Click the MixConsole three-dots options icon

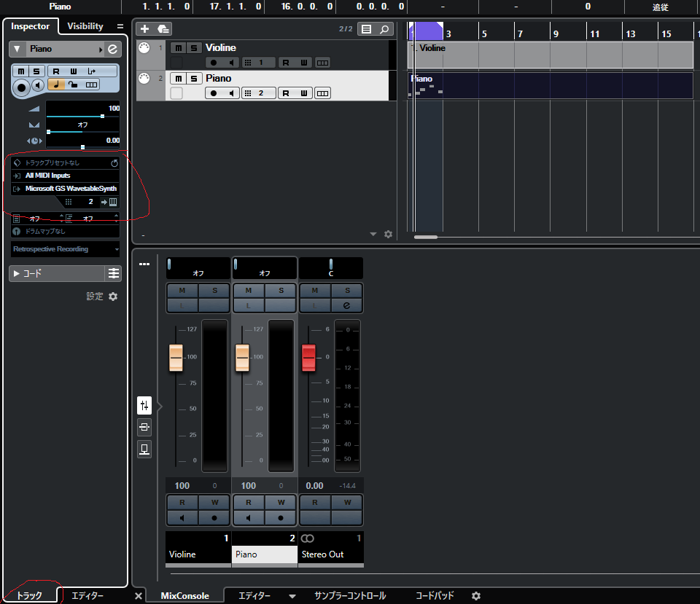point(144,264)
